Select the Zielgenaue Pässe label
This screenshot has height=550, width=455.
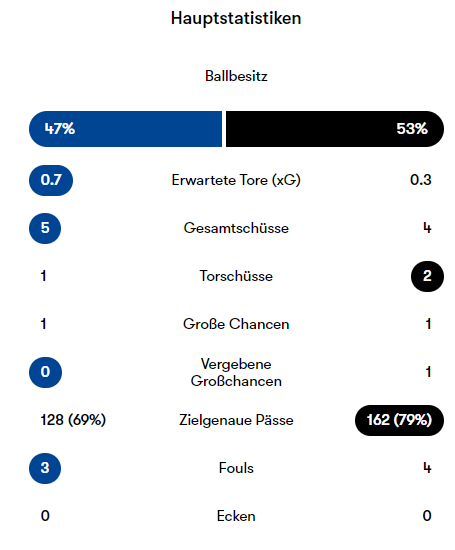point(236,420)
